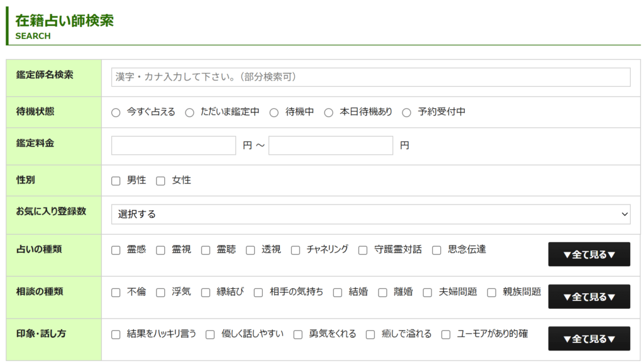Viewport: 644px width, 363px height.
Task: Click the fortune-teller name search field
Action: click(x=370, y=77)
